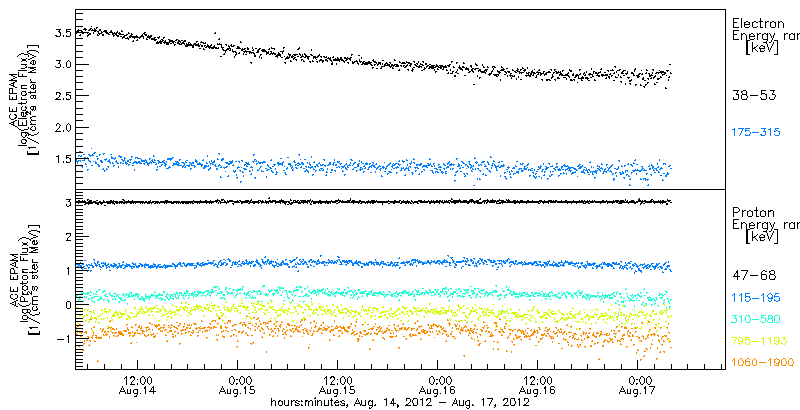Click the 2.5 tick label on electron axis
Image resolution: width=800 pixels, height=410 pixels.
[62, 96]
